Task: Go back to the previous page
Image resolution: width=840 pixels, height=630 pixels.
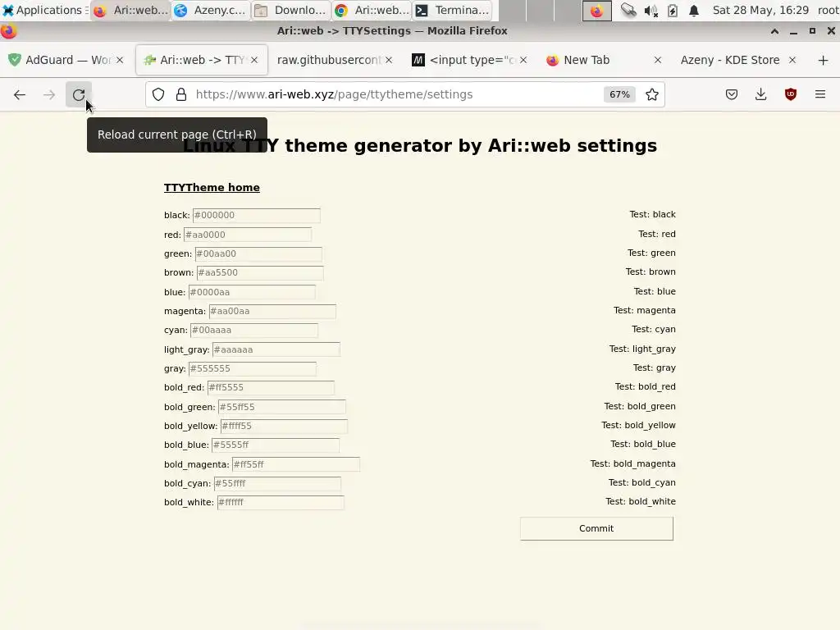Action: click(20, 95)
